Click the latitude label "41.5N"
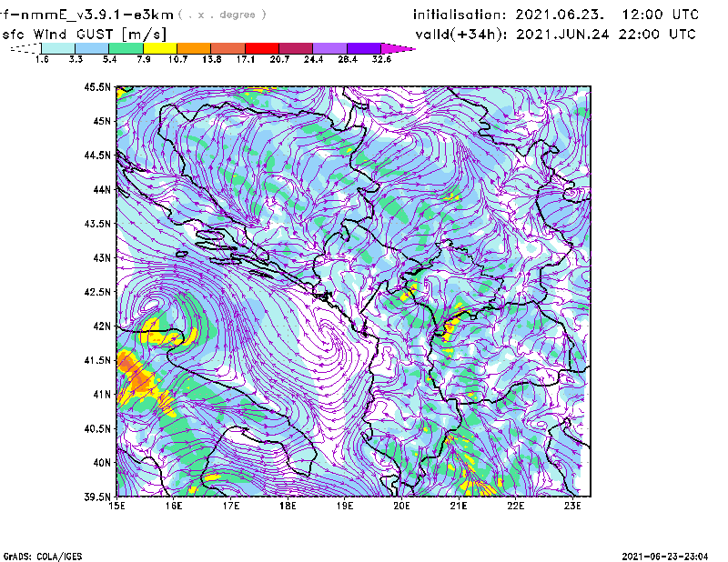The height and width of the screenshot is (562, 728). [x=97, y=360]
